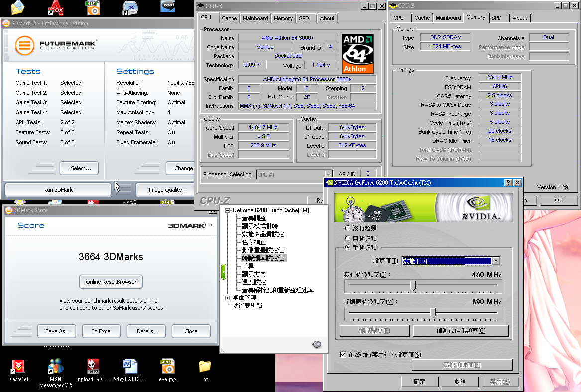
Task: Select the 94g-PAPER Word document icon
Action: (x=130, y=367)
